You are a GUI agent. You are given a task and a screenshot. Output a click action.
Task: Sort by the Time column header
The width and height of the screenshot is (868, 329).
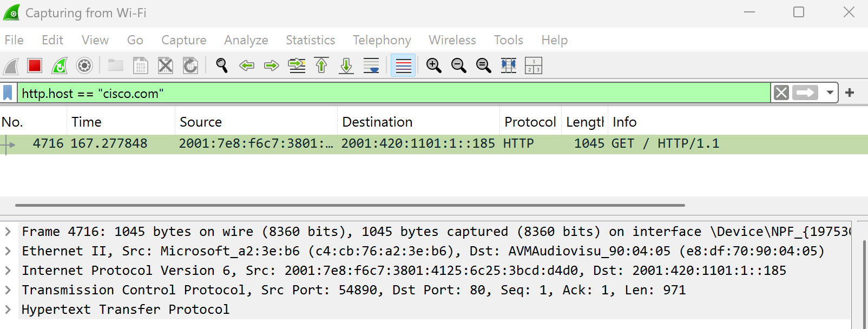(x=121, y=122)
